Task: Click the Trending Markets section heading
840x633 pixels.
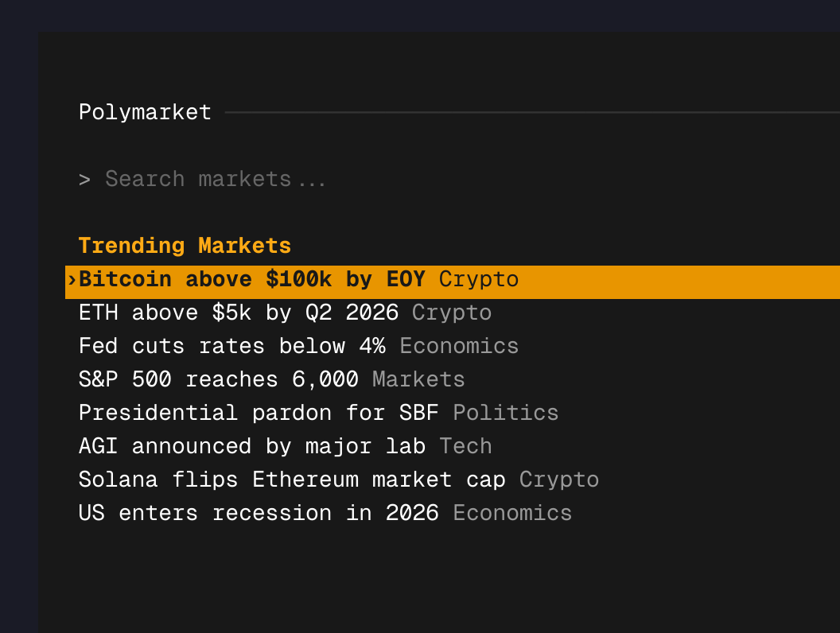Action: click(185, 246)
